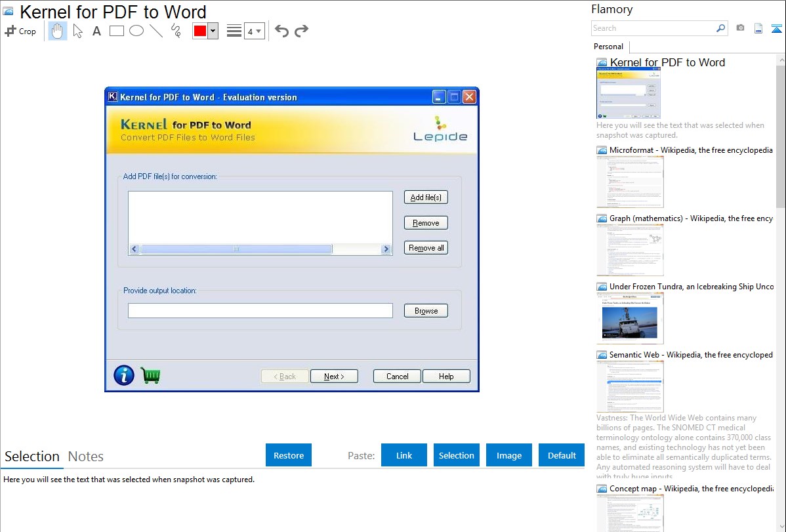Click the Flamory search field

coord(653,28)
